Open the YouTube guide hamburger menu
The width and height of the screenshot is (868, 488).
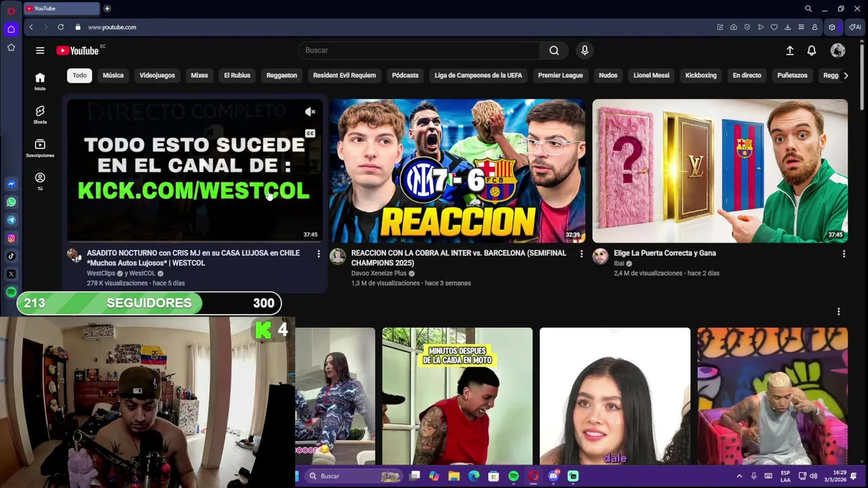pos(40,50)
